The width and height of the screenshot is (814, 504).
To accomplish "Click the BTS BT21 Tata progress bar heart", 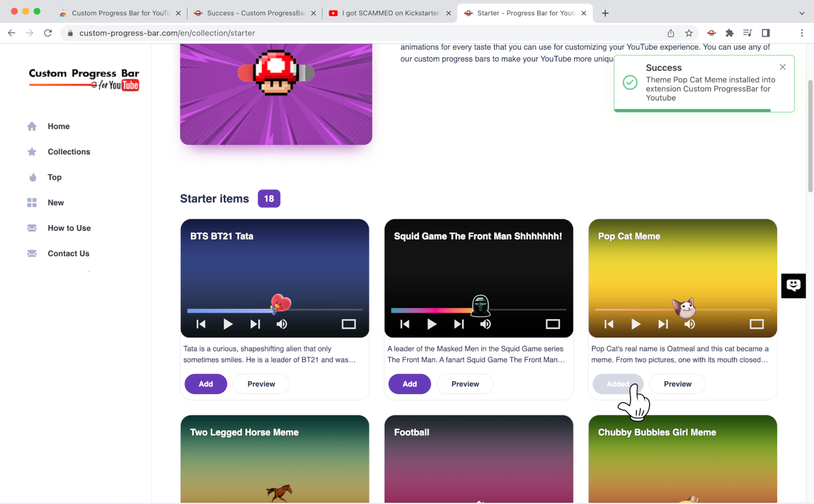I will coord(280,304).
